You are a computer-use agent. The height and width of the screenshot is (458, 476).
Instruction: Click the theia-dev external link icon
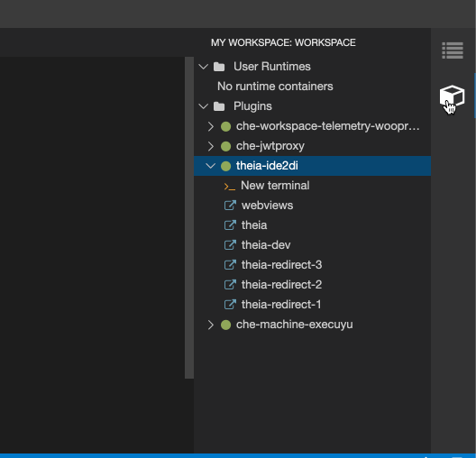click(230, 245)
